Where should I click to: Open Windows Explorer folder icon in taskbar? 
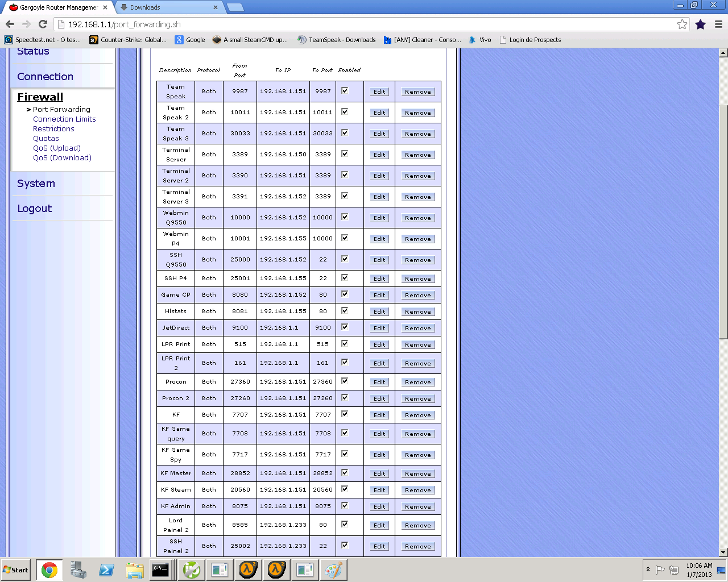pyautogui.click(x=135, y=570)
